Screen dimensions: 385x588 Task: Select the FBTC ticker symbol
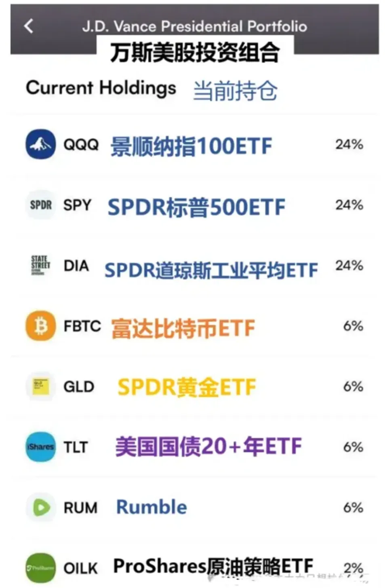(x=82, y=326)
